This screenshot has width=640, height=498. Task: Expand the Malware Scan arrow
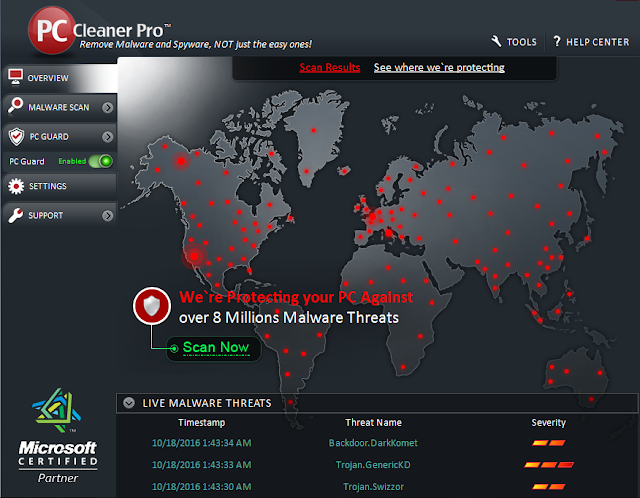click(107, 107)
